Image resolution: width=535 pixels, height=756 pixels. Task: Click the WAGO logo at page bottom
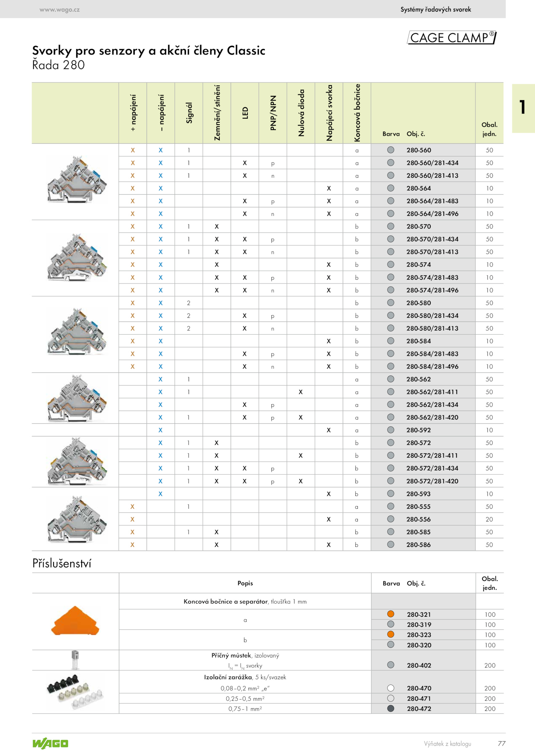coord(50,743)
